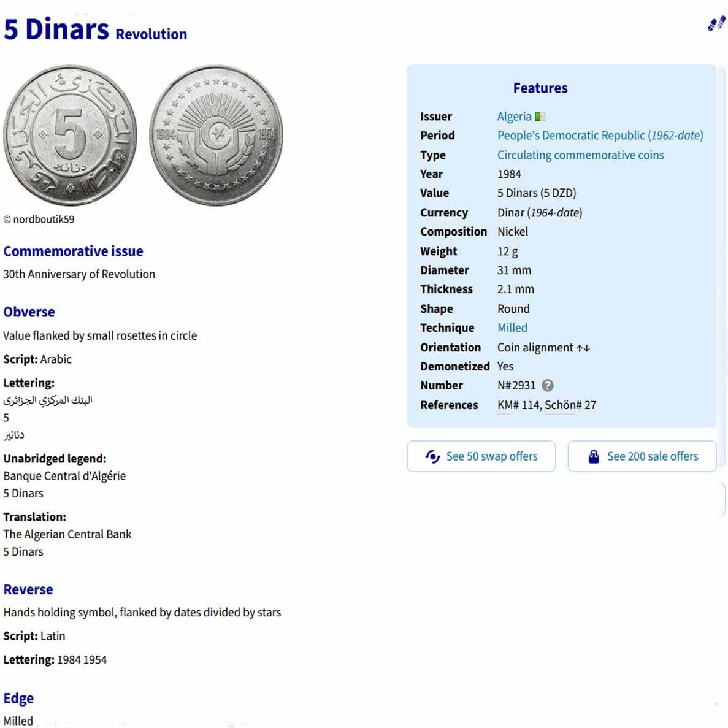Open the reverse coin image with stars
The height and width of the screenshot is (728, 728).
[x=216, y=136]
